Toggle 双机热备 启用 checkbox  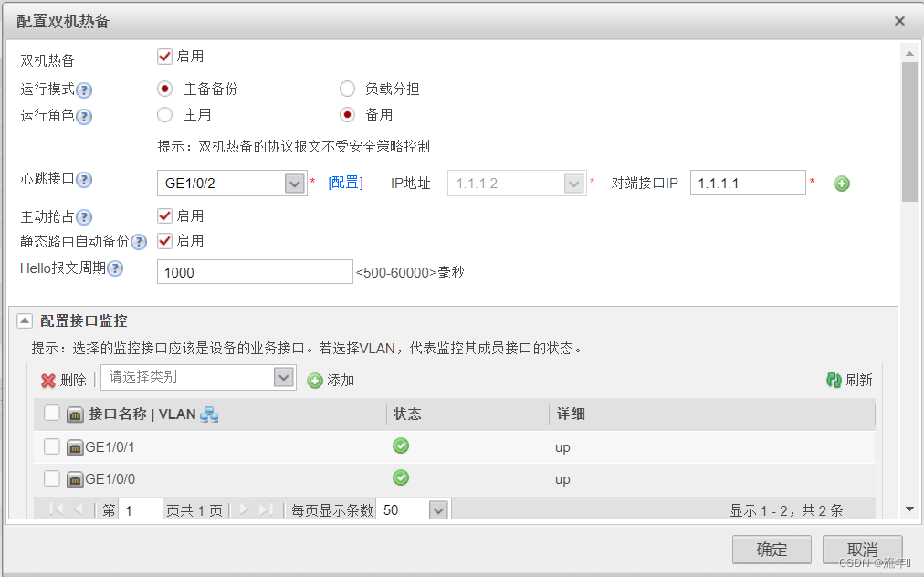coord(164,57)
